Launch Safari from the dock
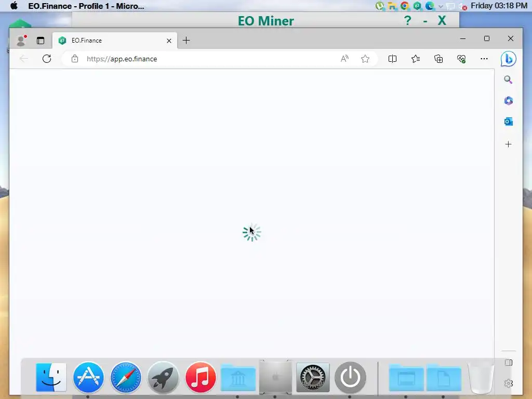 coord(126,377)
